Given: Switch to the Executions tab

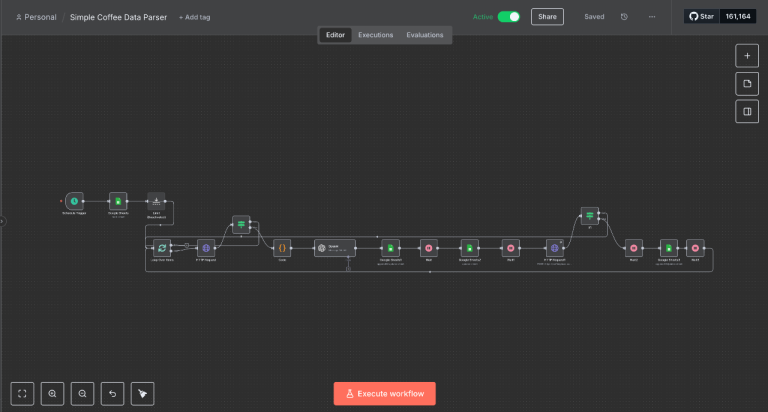Looking at the screenshot, I should click(x=376, y=35).
